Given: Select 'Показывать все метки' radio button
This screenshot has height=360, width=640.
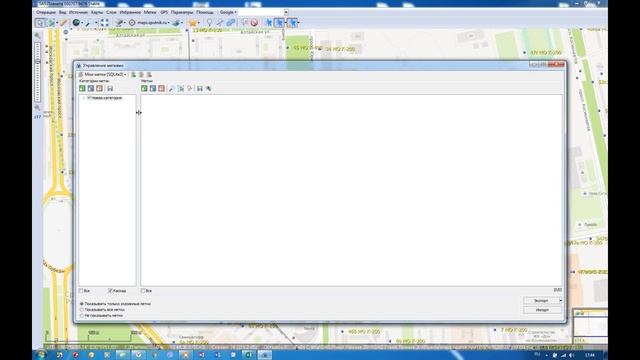Looking at the screenshot, I should (82, 310).
